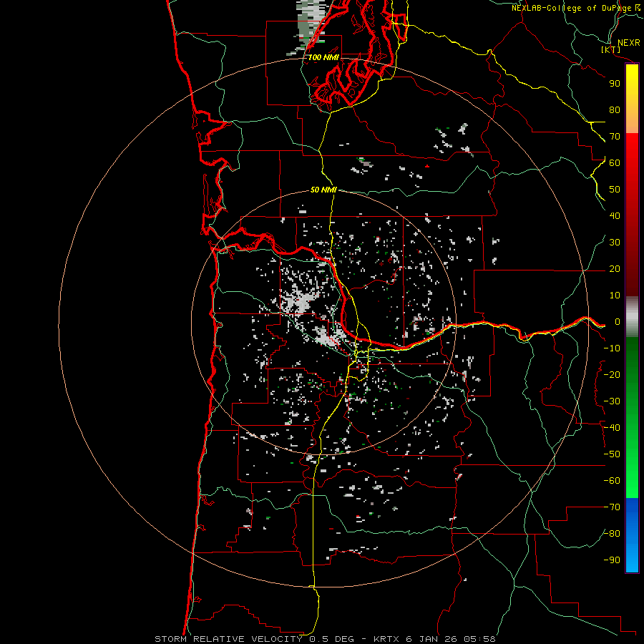Click the positive 70 knot scale label
This screenshot has width=644, height=644.
(615, 137)
